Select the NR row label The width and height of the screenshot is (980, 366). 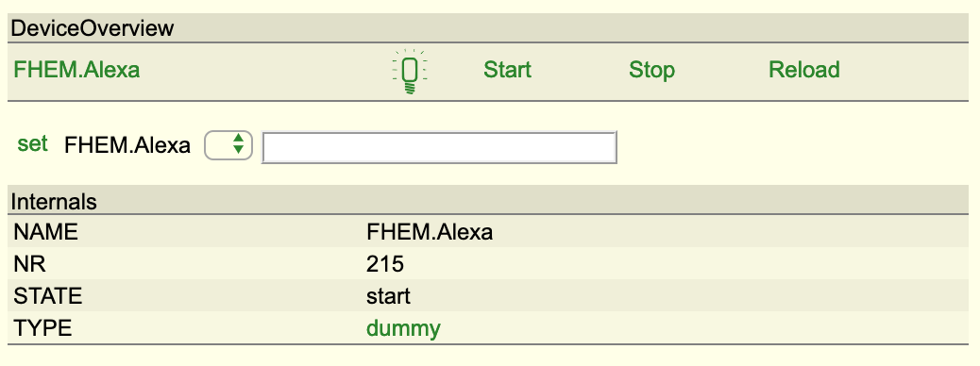(x=29, y=265)
